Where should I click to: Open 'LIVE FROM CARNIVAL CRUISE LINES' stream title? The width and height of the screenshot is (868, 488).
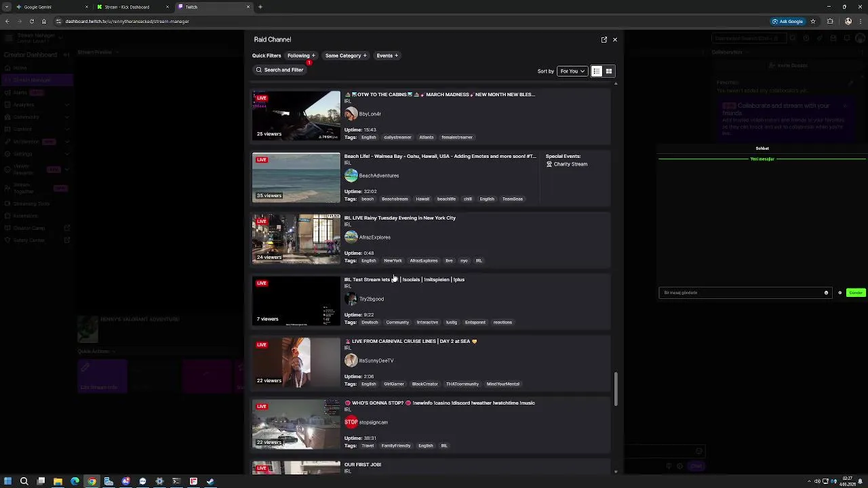(x=411, y=341)
